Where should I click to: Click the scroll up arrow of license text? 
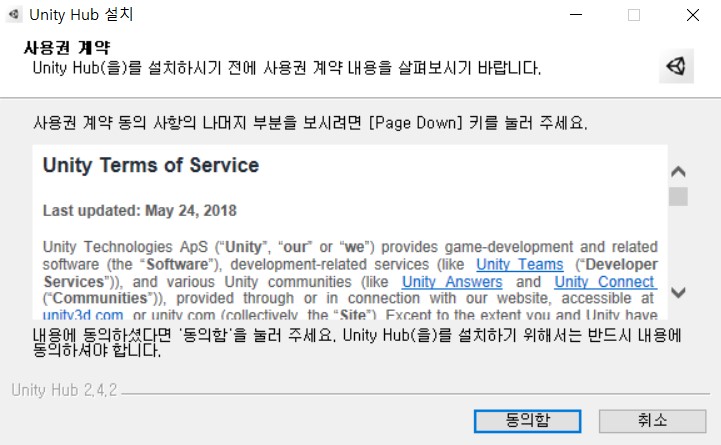click(678, 172)
